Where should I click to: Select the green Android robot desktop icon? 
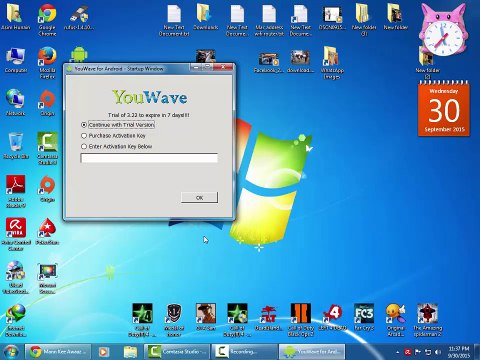click(79, 55)
